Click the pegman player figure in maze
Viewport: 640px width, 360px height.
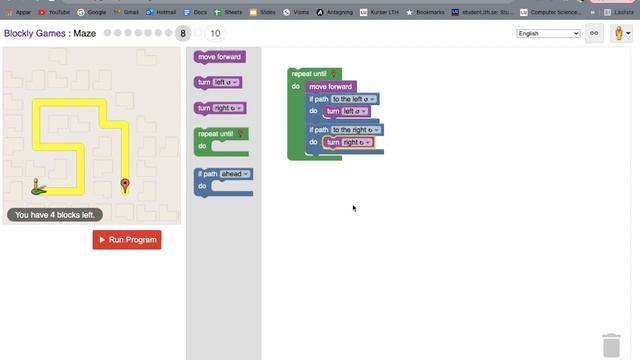tap(38, 187)
